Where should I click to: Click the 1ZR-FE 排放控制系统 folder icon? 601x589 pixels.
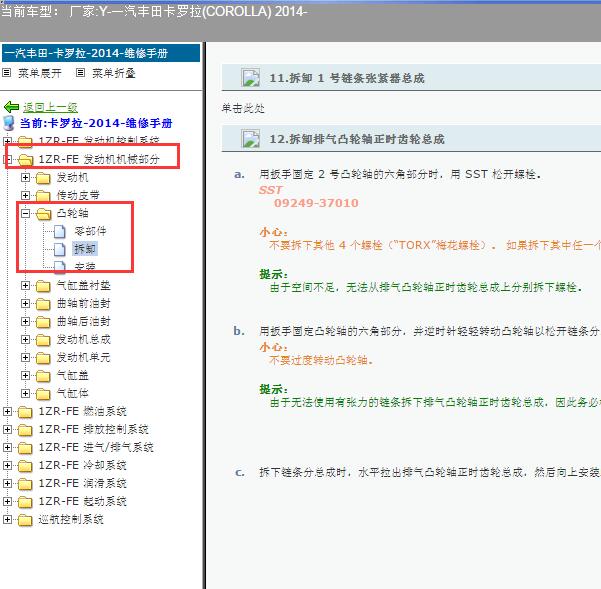coord(25,430)
